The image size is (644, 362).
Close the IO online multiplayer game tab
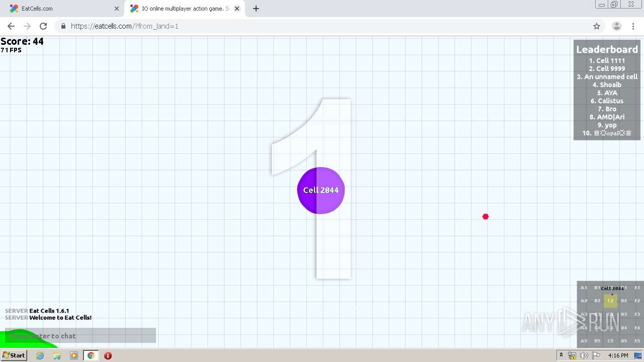237,9
